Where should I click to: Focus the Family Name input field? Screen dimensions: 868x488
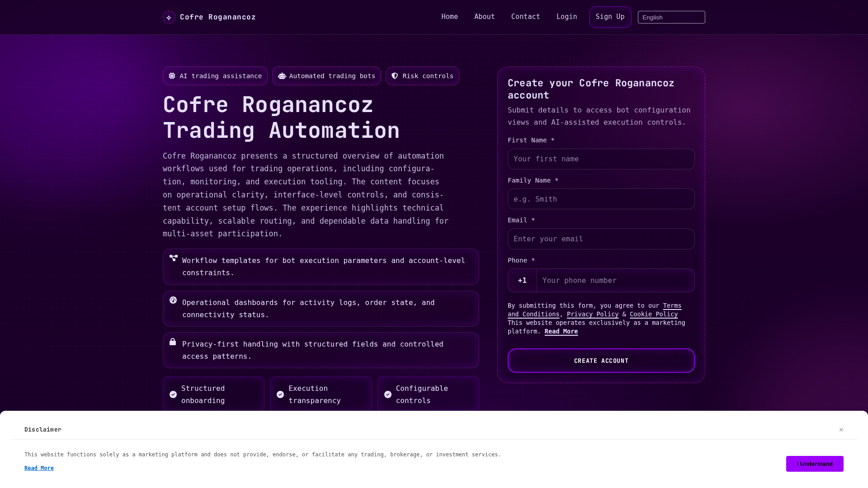(x=601, y=199)
